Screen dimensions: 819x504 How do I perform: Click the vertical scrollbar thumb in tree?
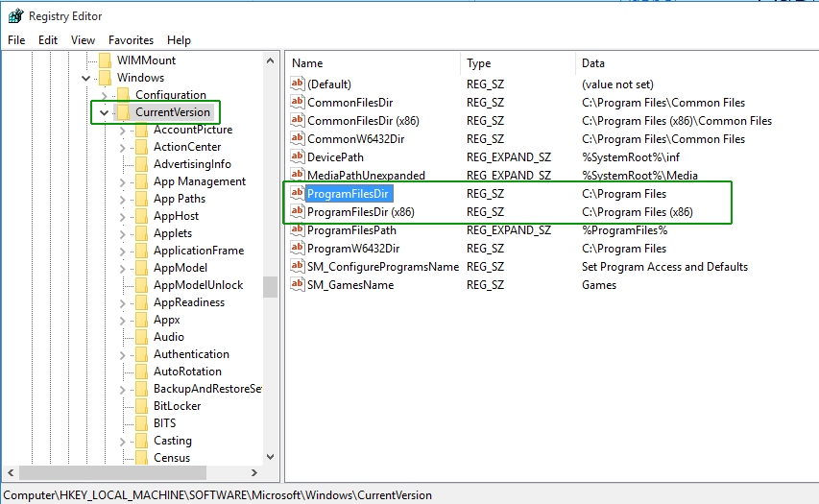point(270,287)
